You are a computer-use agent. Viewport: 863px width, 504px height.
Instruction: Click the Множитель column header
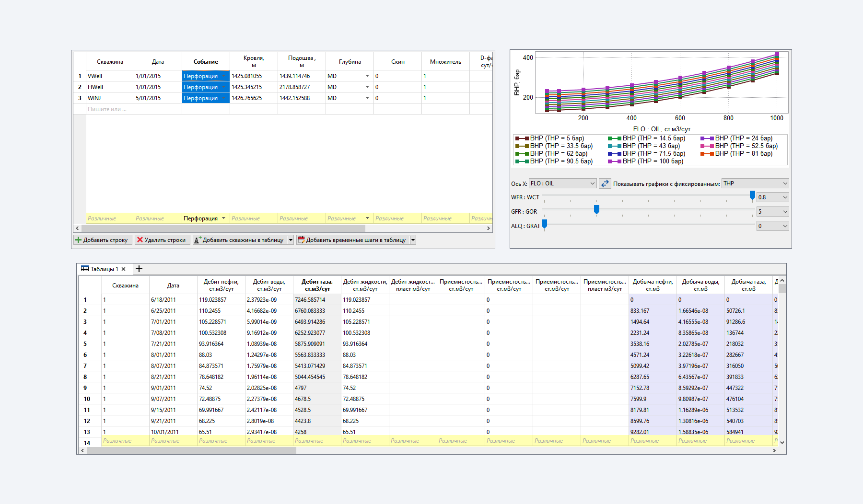(x=445, y=62)
